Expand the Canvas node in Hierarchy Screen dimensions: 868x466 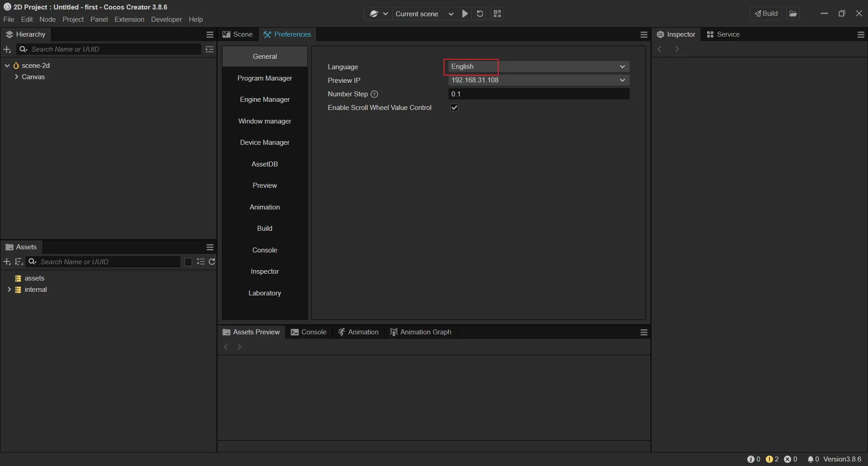(16, 77)
